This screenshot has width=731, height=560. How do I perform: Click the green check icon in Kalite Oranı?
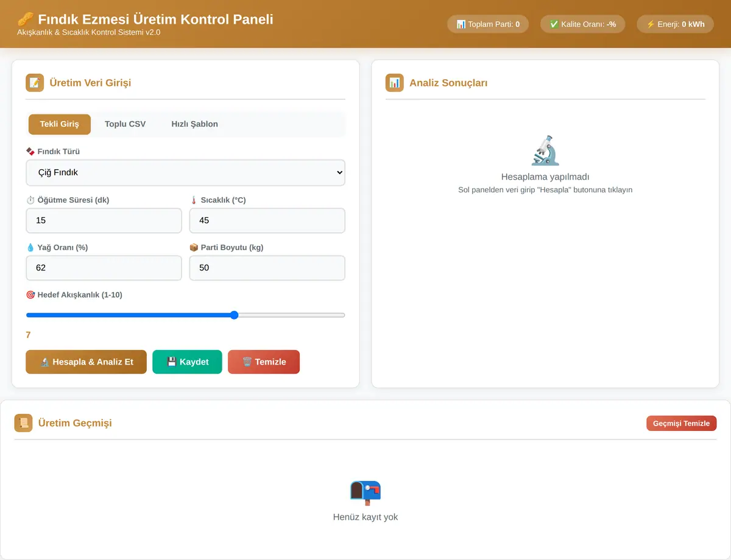click(554, 24)
